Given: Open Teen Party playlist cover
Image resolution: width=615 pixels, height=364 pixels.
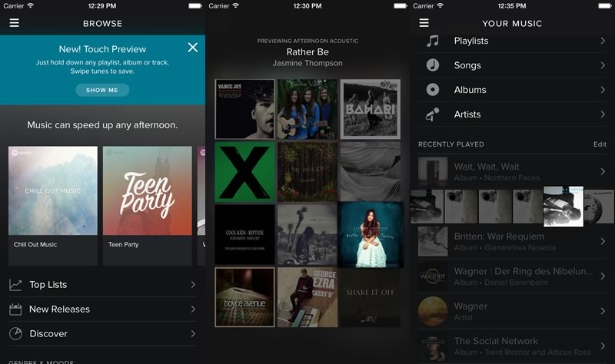Looking at the screenshot, I should (148, 190).
